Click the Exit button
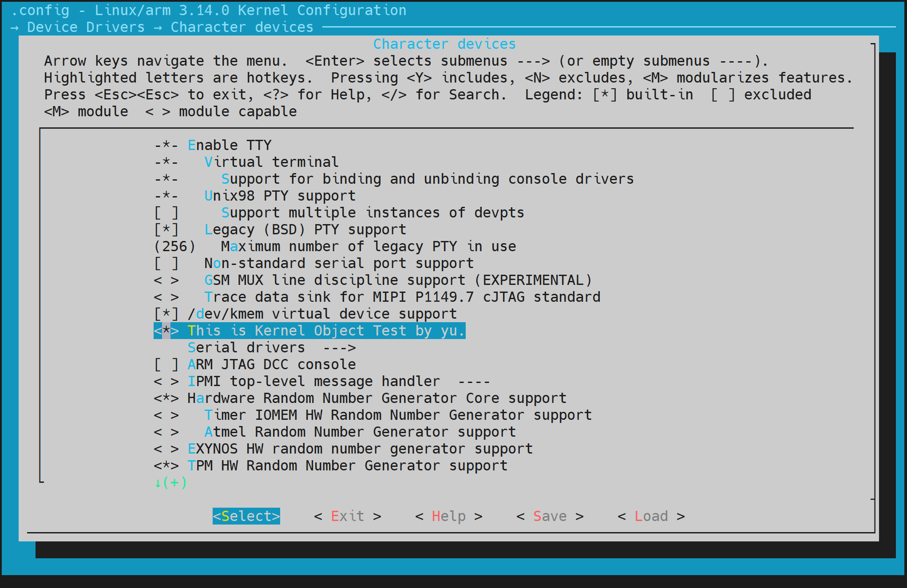This screenshot has height=588, width=907. click(347, 516)
